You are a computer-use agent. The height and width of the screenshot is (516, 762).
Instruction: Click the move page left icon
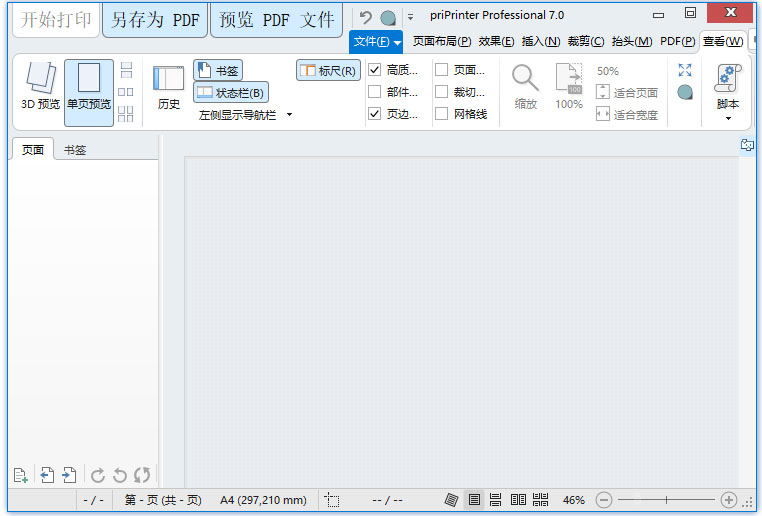point(47,475)
